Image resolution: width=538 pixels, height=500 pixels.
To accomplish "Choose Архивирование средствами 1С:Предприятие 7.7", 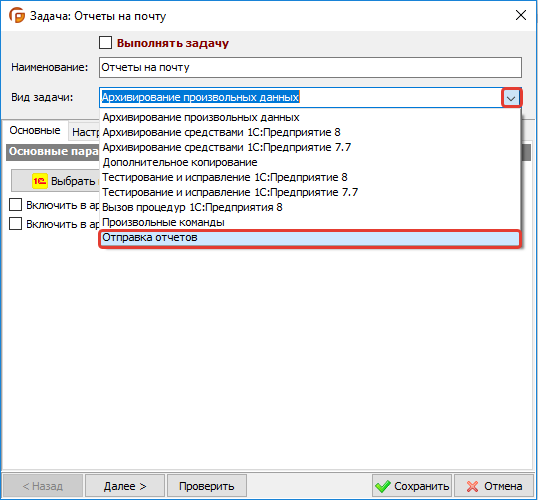I will click(310, 148).
